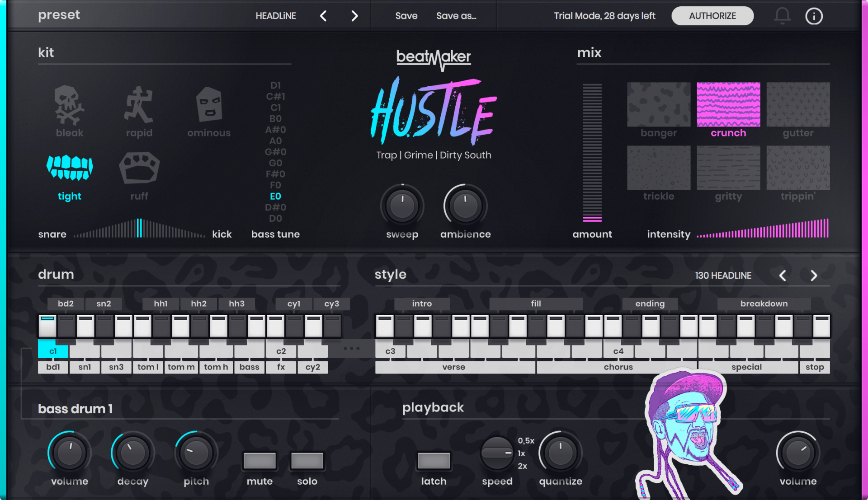This screenshot has width=868, height=500.
Task: Go to previous preset with left arrow
Action: point(323,16)
